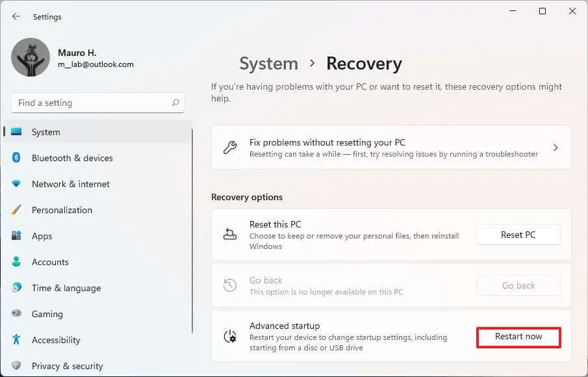Open the Privacy & security menu item
Image resolution: width=588 pixels, height=377 pixels.
(68, 366)
